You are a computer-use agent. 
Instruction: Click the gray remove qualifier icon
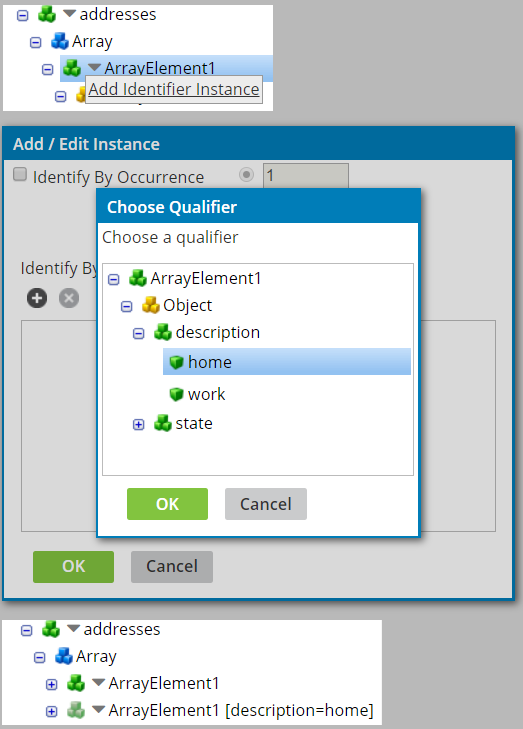[x=69, y=298]
